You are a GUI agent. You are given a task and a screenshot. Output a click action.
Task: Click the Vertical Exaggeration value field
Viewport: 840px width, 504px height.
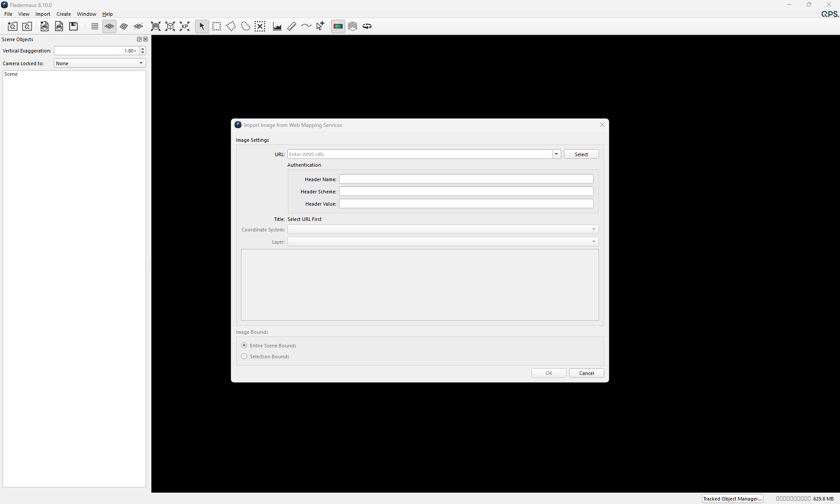tap(97, 51)
